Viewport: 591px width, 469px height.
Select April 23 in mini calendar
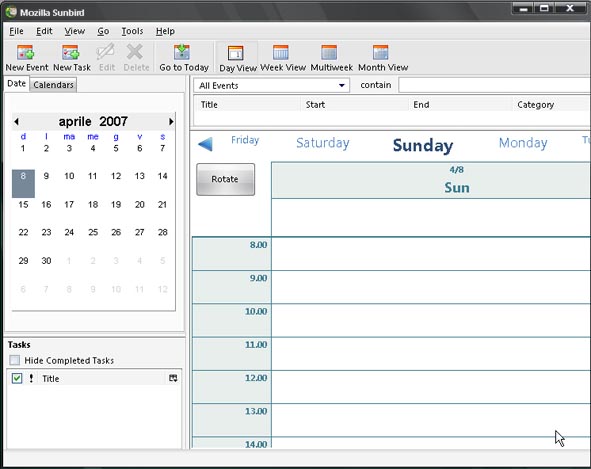(x=46, y=232)
